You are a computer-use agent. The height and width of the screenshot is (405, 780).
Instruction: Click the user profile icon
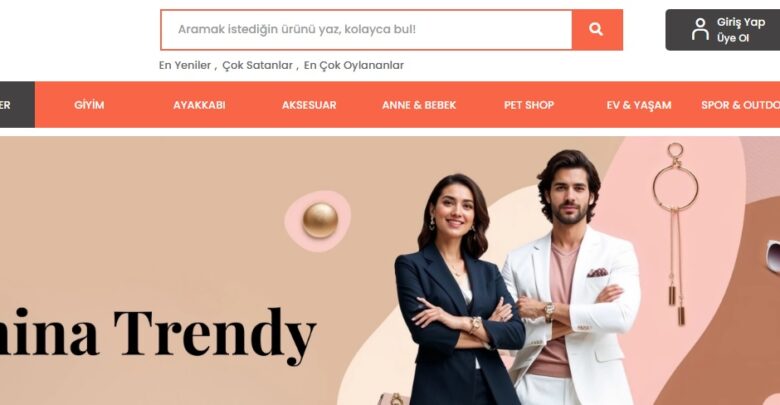pos(700,29)
